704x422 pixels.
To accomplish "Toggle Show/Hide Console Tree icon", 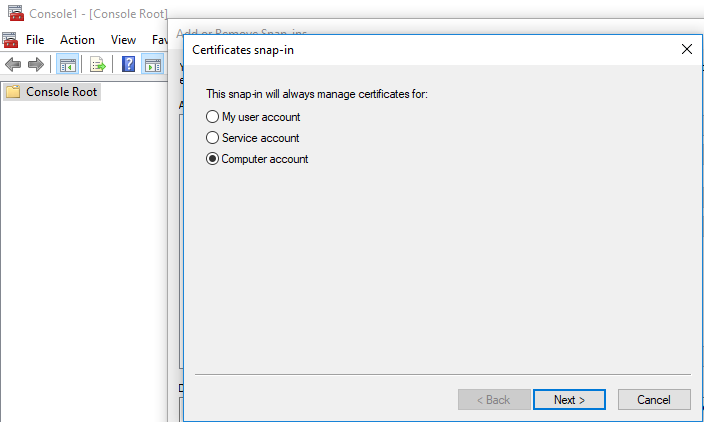I will [68, 65].
